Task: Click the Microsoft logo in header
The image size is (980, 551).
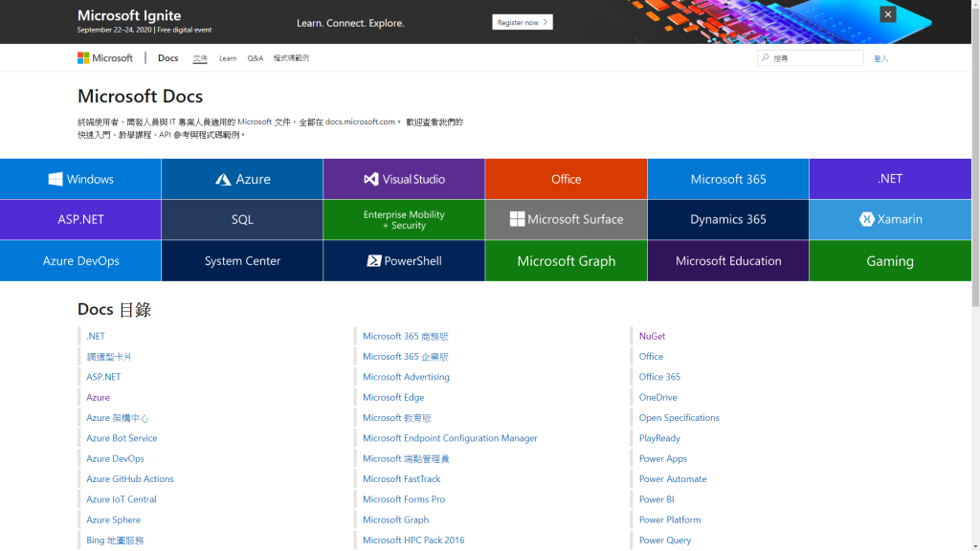Action: click(x=105, y=58)
